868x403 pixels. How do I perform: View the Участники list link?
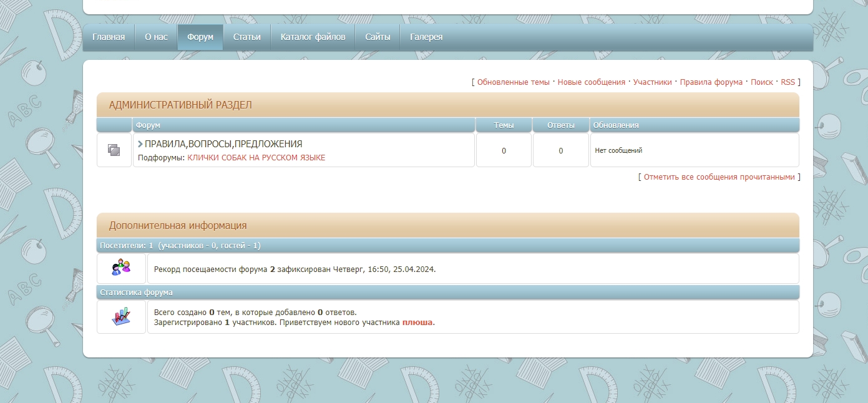(652, 82)
